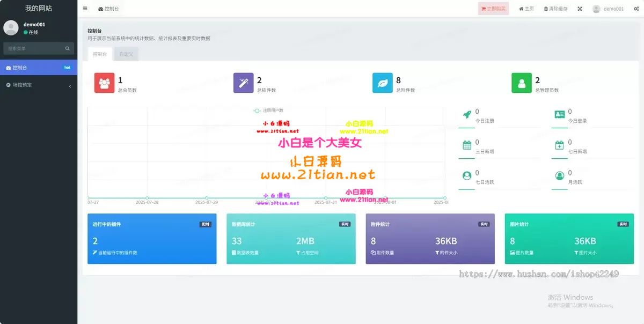644x324 pixels.
Task: Click the 清除缓存 link
Action: 555,9
